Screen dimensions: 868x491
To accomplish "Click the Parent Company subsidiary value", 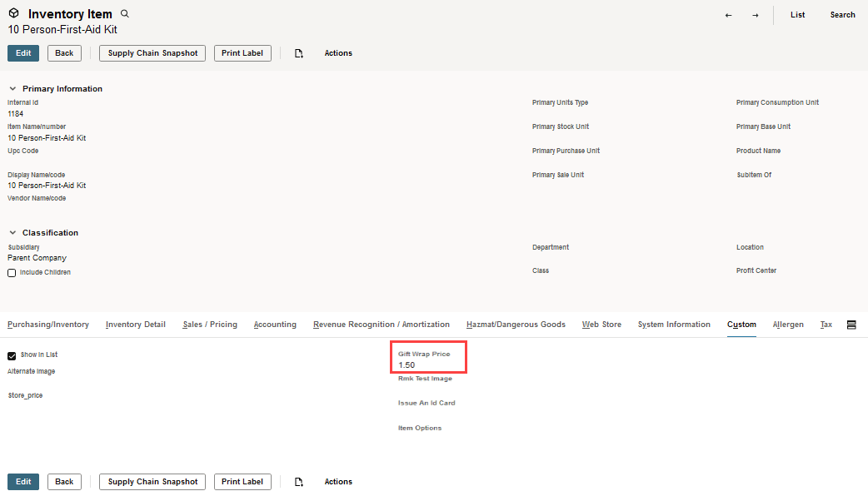I will (37, 258).
